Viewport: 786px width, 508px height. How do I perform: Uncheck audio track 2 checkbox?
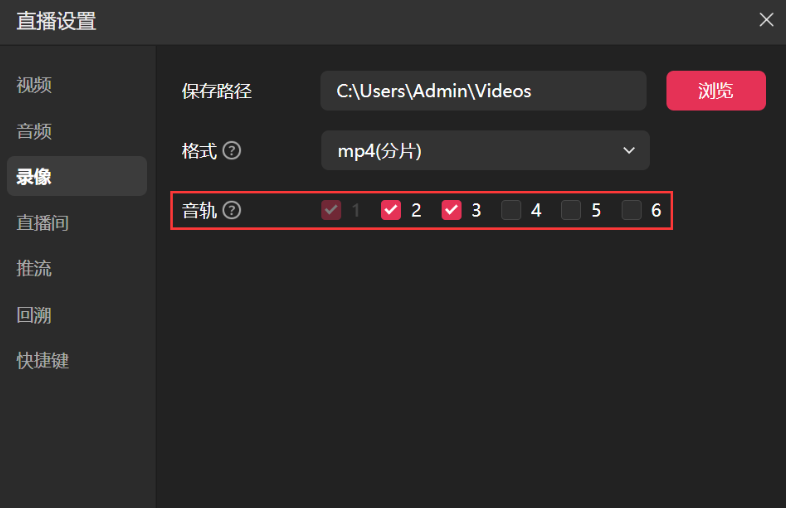[x=391, y=211]
